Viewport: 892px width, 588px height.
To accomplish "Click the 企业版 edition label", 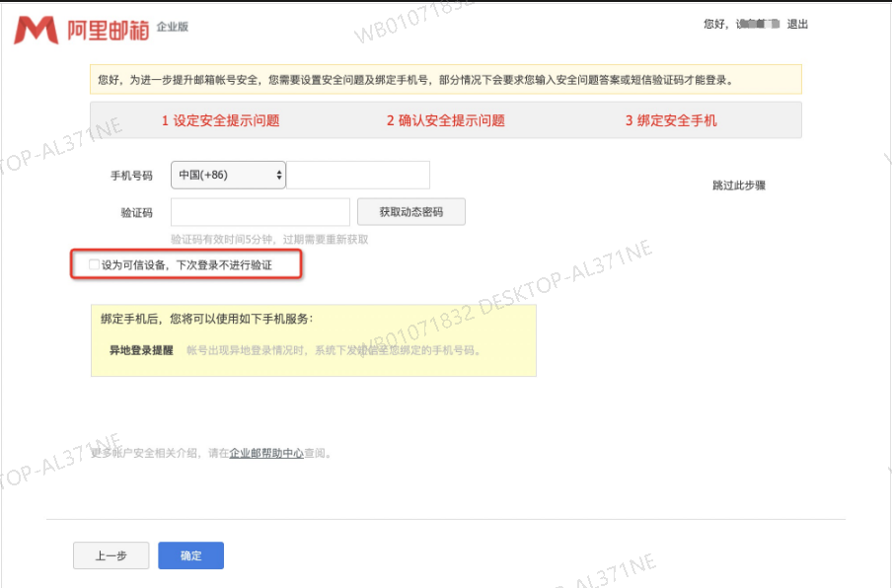I will (x=172, y=27).
